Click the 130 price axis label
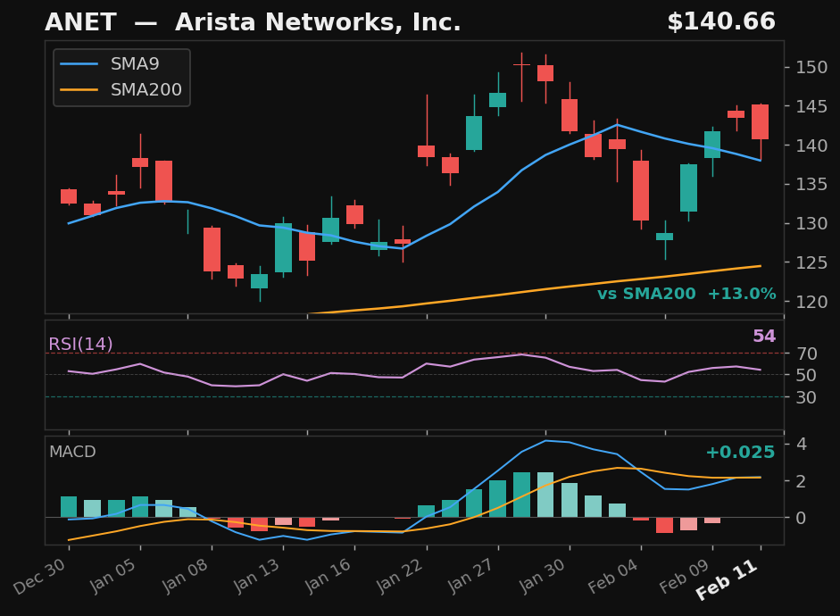 (811, 223)
